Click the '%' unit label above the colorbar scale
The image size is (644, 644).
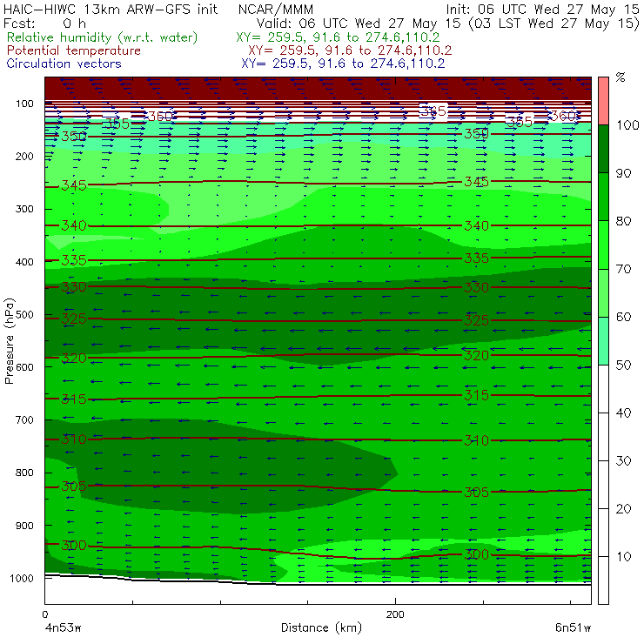621,77
